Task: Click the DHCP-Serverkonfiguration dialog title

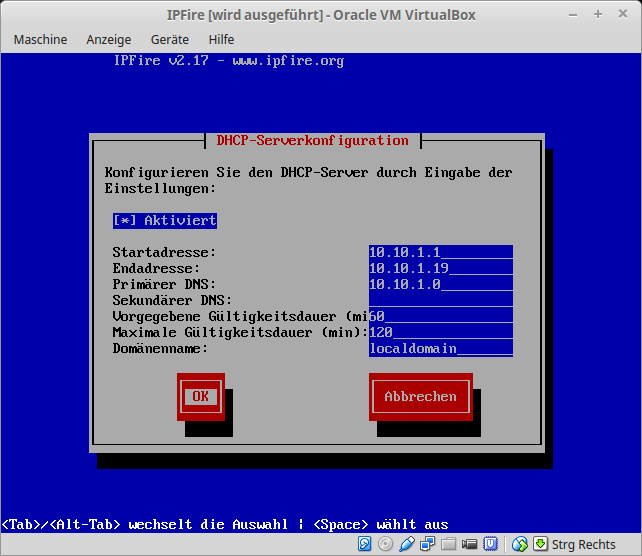Action: (312, 140)
